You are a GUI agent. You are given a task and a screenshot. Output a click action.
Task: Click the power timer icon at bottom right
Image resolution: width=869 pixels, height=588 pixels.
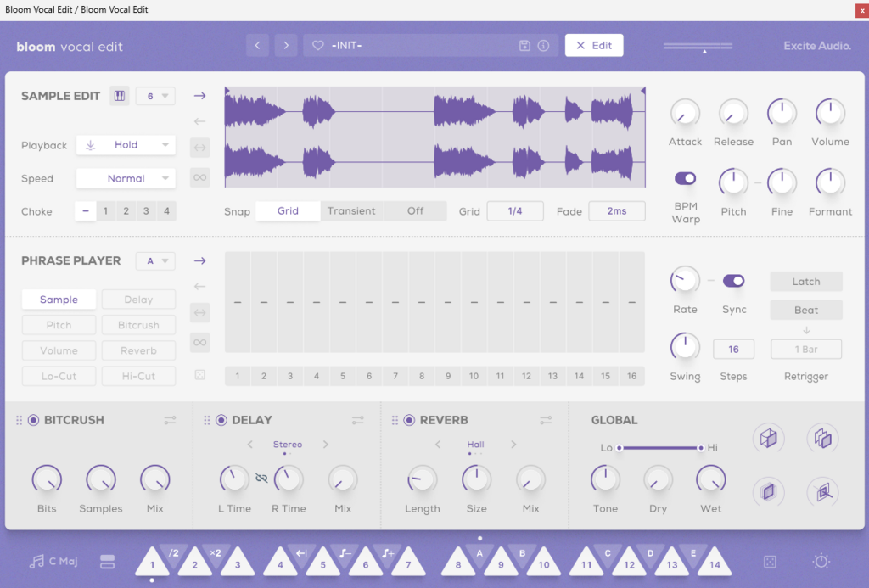tap(821, 562)
